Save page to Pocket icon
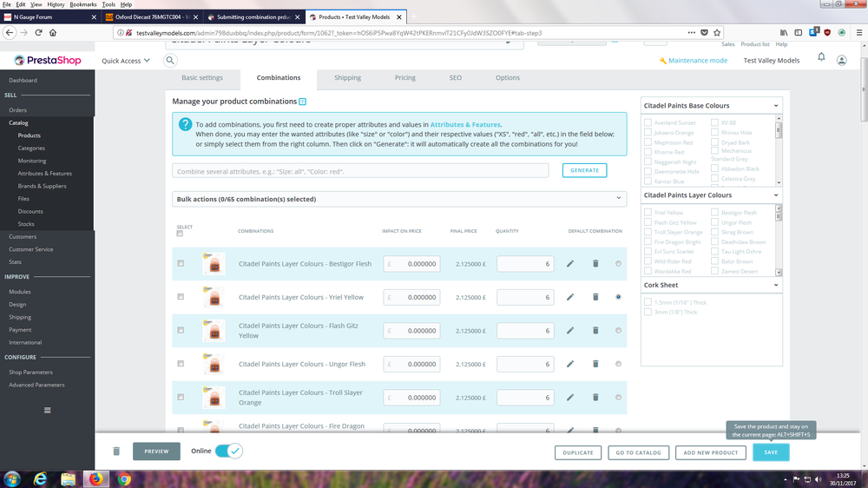 [x=704, y=33]
